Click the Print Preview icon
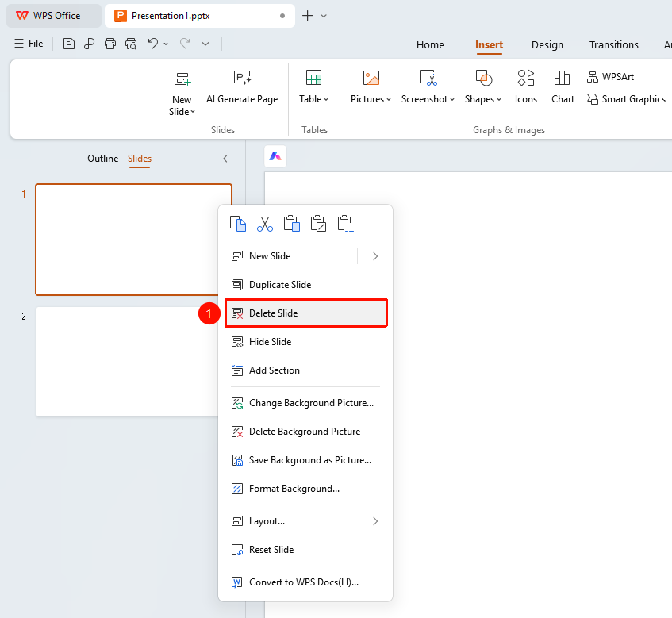 (x=131, y=44)
